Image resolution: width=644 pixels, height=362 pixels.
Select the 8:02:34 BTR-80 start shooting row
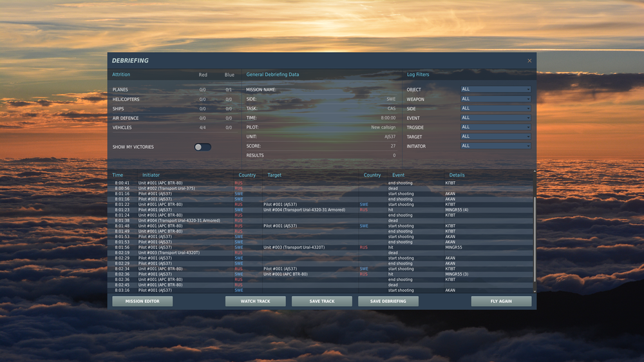tap(321, 269)
